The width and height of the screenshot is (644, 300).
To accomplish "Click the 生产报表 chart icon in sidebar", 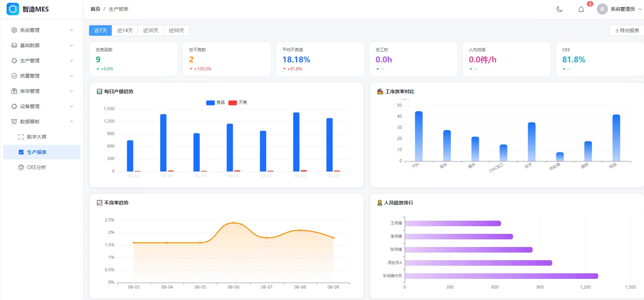I will click(x=21, y=152).
